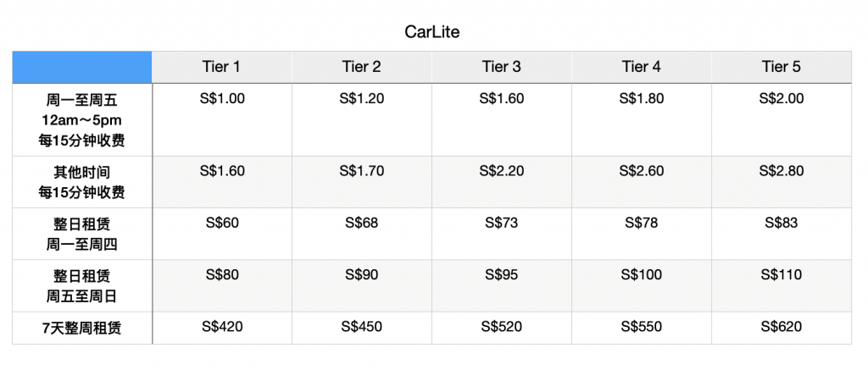Click the S$2.00 Tier 5 cell
The image size is (868, 381).
pyautogui.click(x=782, y=99)
